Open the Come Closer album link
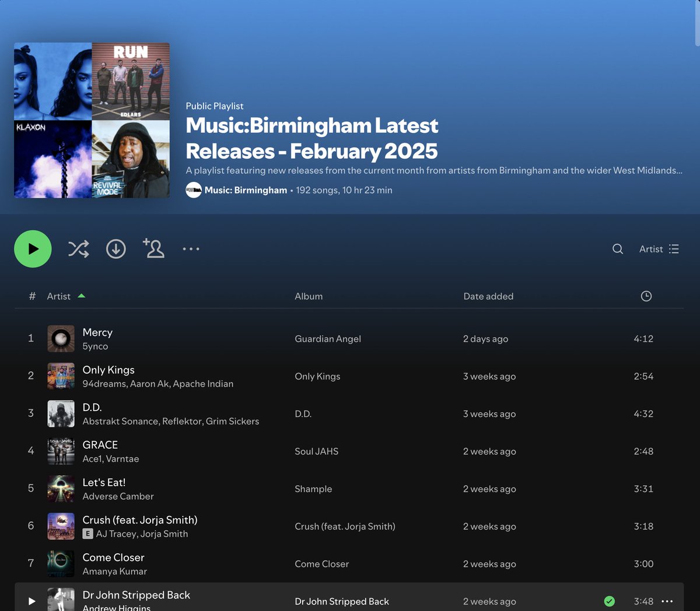This screenshot has width=700, height=611. click(x=321, y=564)
